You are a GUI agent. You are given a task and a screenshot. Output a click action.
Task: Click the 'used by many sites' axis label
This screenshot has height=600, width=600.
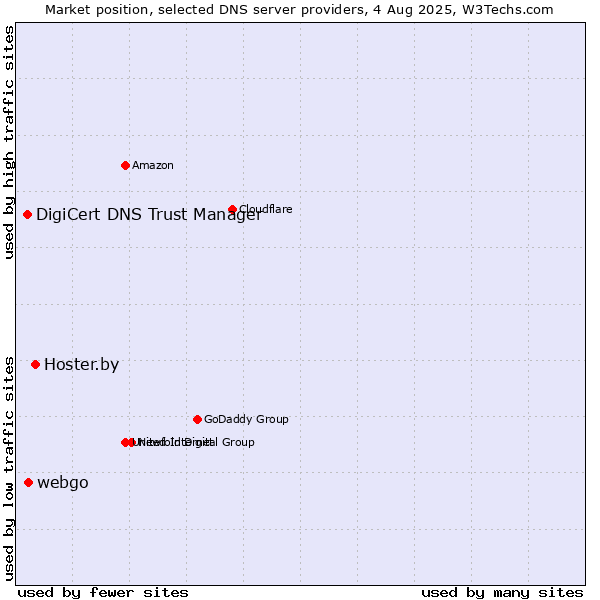coord(502,593)
